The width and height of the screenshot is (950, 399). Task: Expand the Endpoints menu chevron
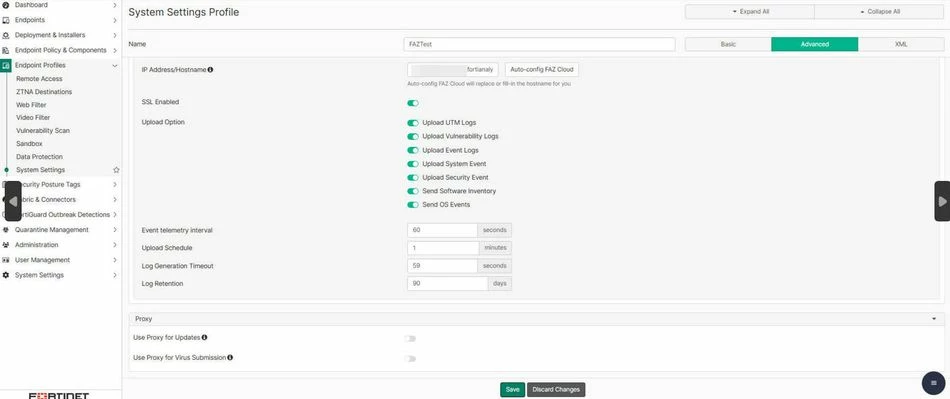point(115,20)
